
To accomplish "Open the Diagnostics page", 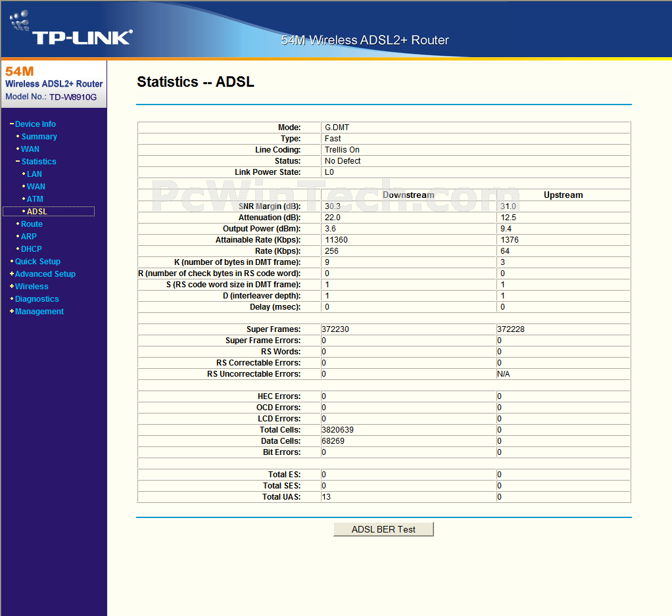I will pos(37,299).
